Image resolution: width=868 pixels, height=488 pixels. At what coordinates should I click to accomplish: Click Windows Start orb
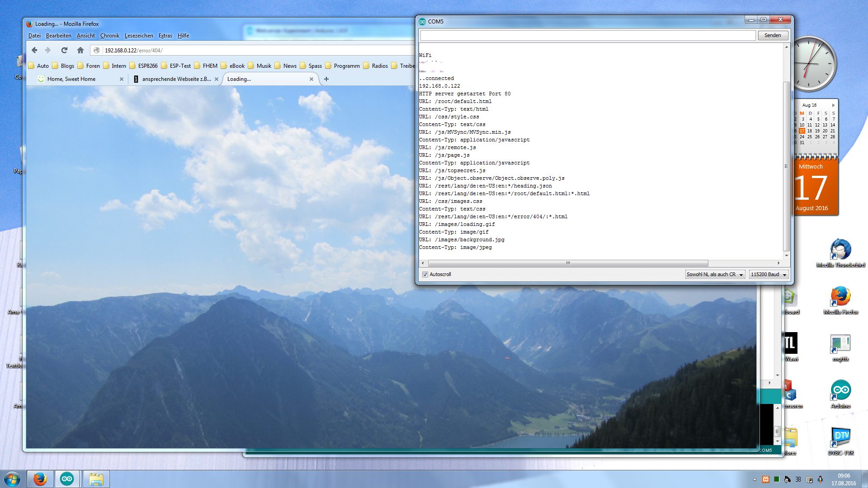coord(12,479)
